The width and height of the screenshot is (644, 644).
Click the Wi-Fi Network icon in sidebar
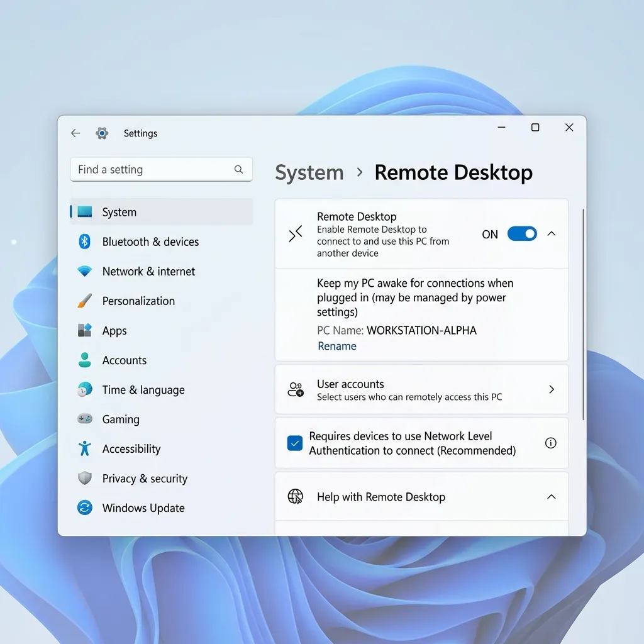(85, 271)
